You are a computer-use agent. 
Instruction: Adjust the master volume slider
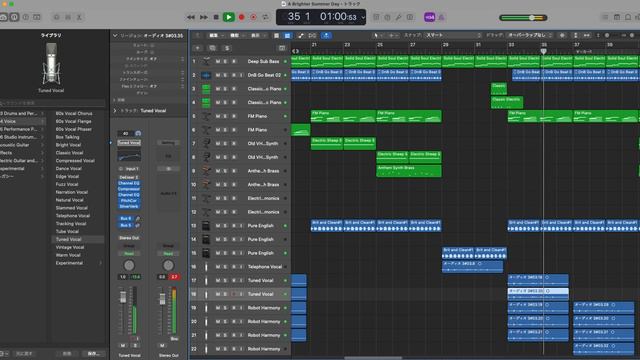[523, 18]
